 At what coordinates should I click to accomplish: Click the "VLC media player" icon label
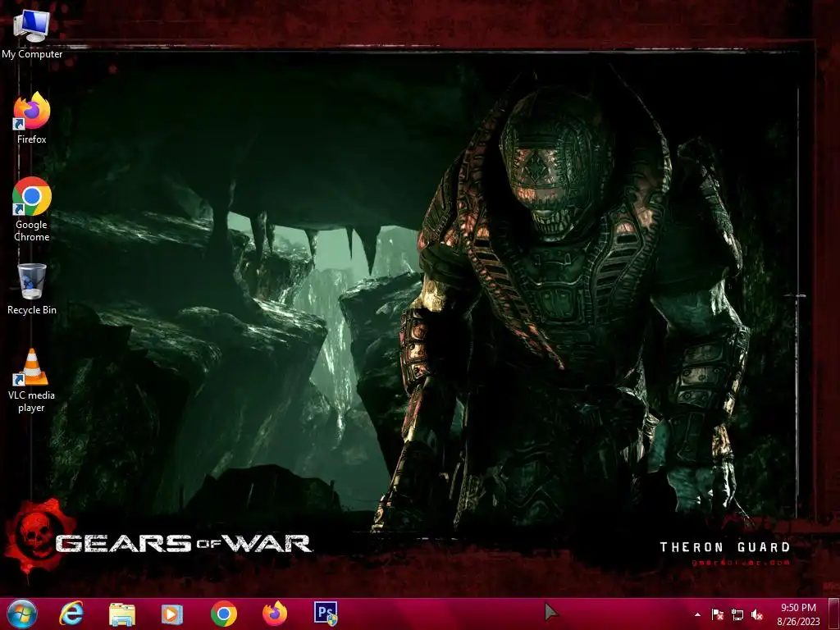31,401
